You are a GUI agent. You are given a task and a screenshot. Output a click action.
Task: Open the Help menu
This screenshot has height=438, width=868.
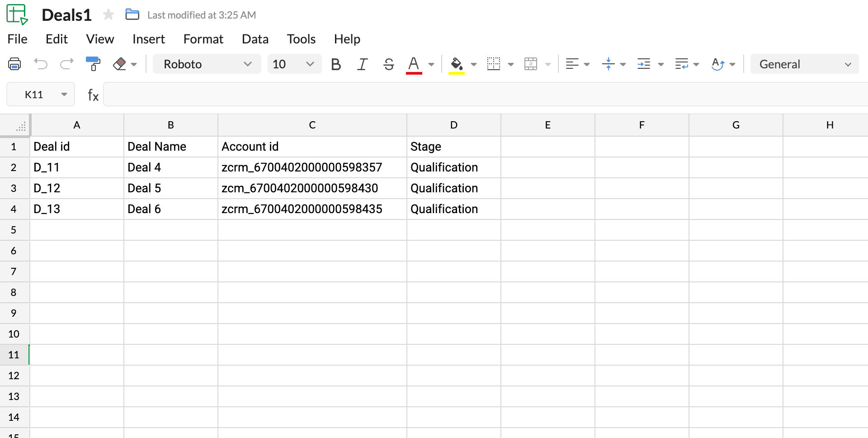click(347, 39)
